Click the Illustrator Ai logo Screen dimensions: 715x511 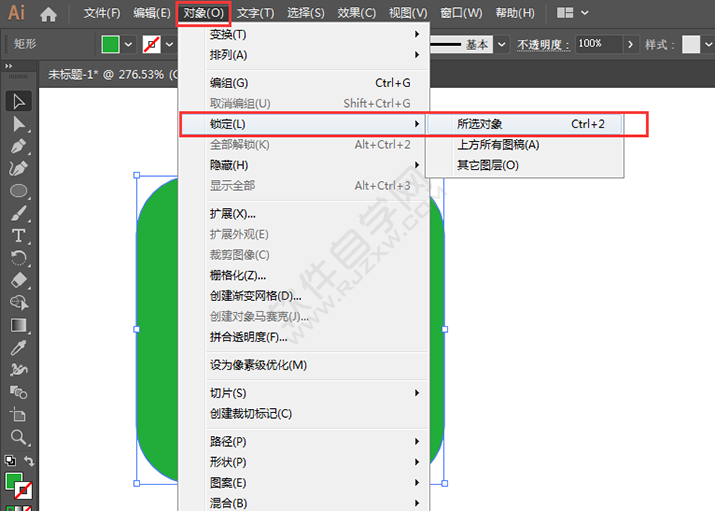[16, 13]
